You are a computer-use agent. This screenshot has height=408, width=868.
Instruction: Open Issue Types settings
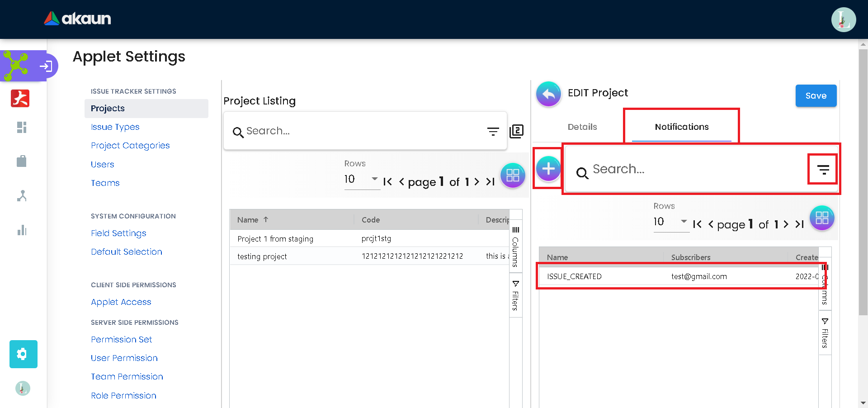coord(115,127)
